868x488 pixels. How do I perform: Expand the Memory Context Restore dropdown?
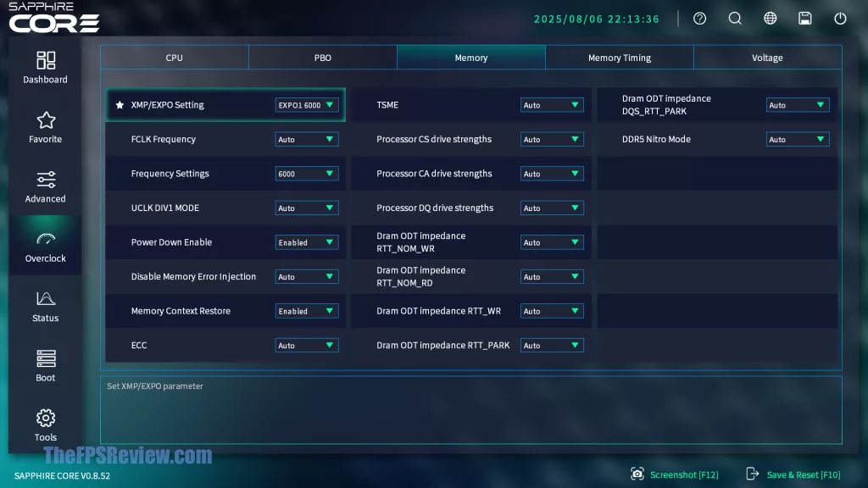pyautogui.click(x=307, y=311)
